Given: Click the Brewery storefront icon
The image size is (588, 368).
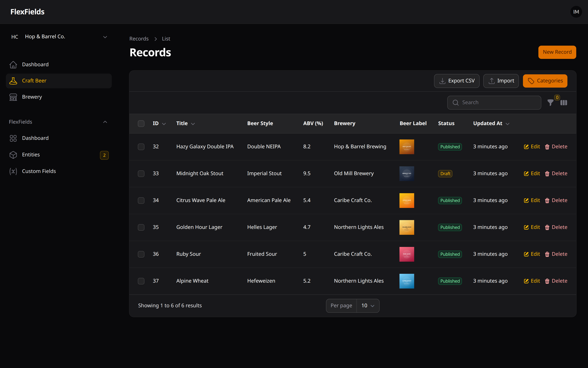Looking at the screenshot, I should pos(13,97).
